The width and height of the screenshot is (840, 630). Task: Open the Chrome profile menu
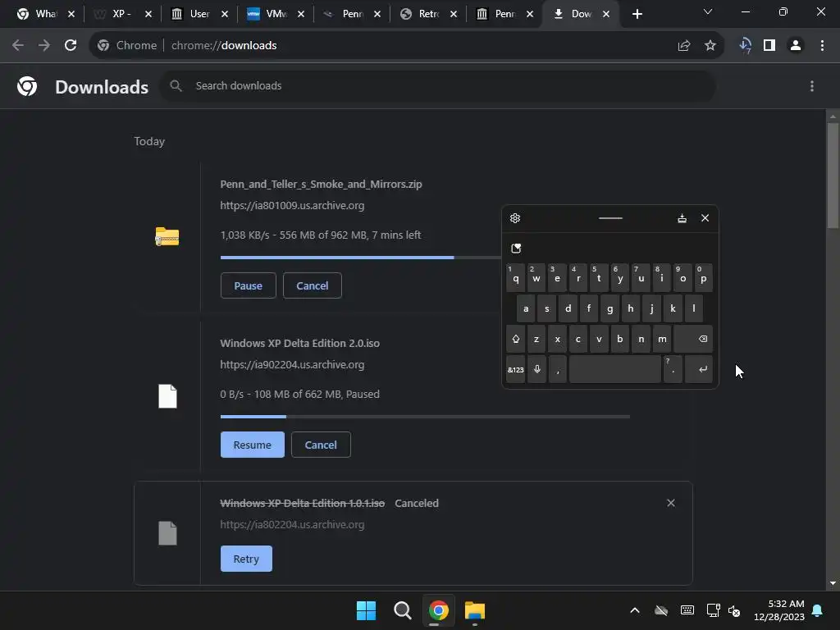(x=796, y=46)
